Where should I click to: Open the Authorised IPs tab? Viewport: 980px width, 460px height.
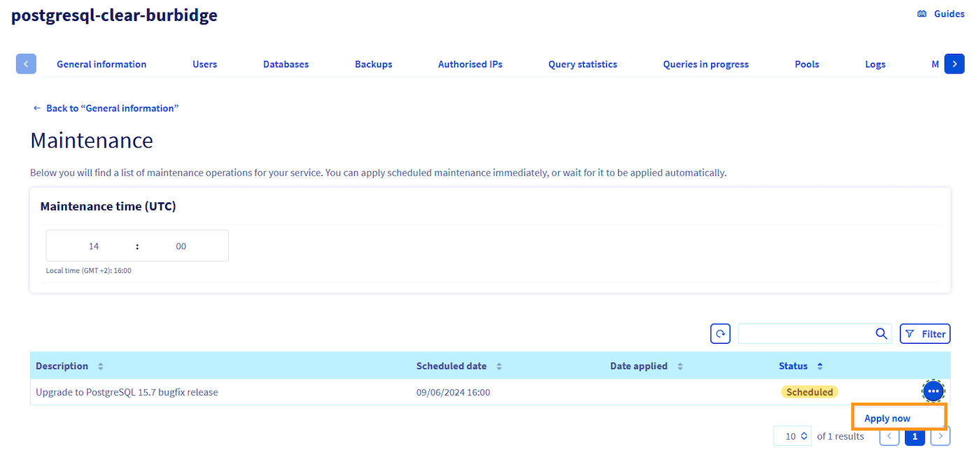(470, 64)
